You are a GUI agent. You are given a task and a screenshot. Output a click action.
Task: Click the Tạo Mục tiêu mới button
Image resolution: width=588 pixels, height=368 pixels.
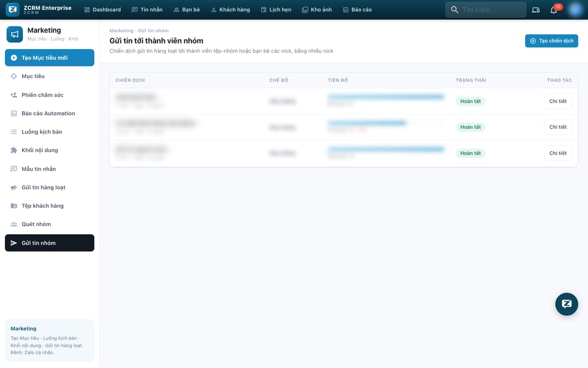point(49,58)
